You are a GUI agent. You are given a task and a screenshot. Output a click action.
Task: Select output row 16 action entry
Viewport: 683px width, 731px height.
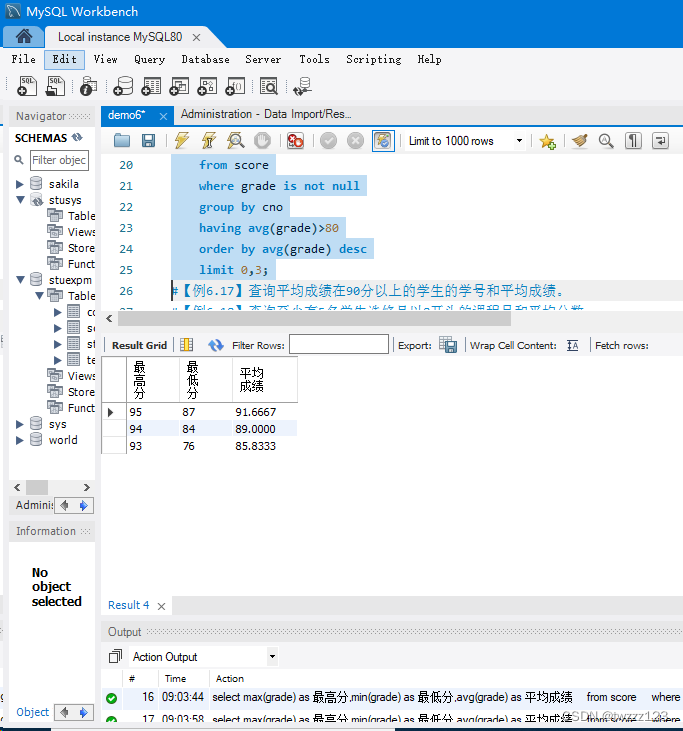(392, 697)
